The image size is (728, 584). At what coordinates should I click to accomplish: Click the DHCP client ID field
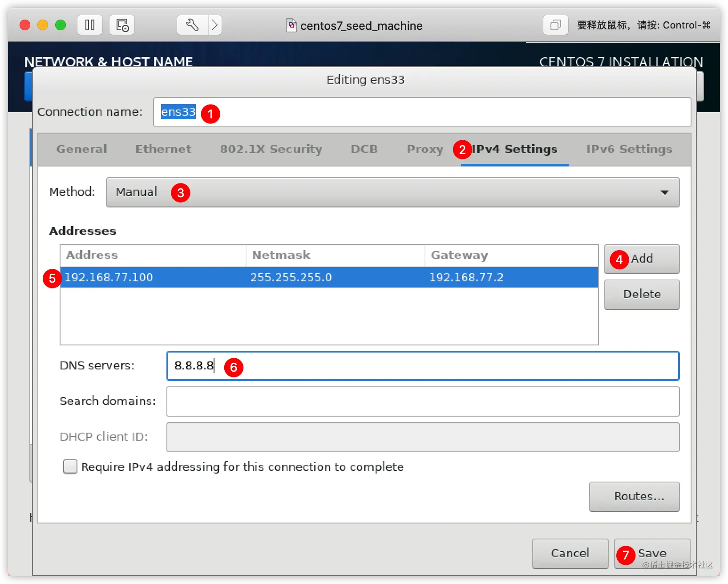pos(423,437)
